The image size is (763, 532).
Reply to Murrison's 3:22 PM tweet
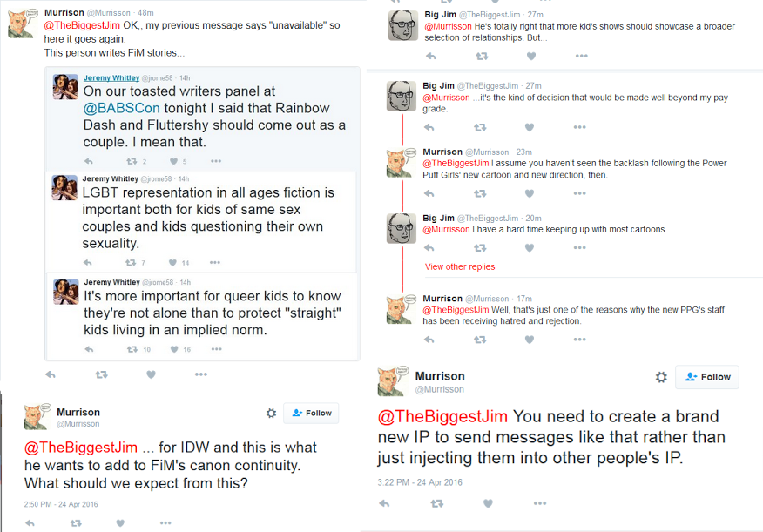[x=384, y=503]
